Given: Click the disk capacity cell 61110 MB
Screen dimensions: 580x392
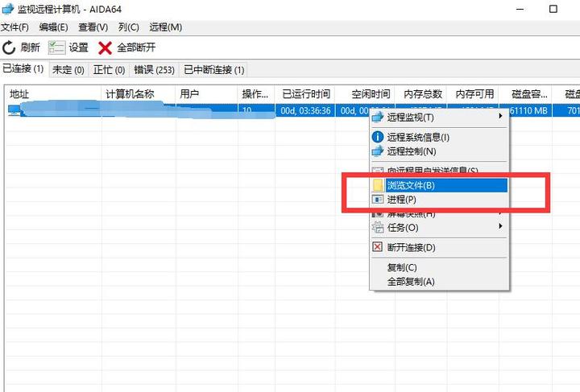Looking at the screenshot, I should point(528,110).
